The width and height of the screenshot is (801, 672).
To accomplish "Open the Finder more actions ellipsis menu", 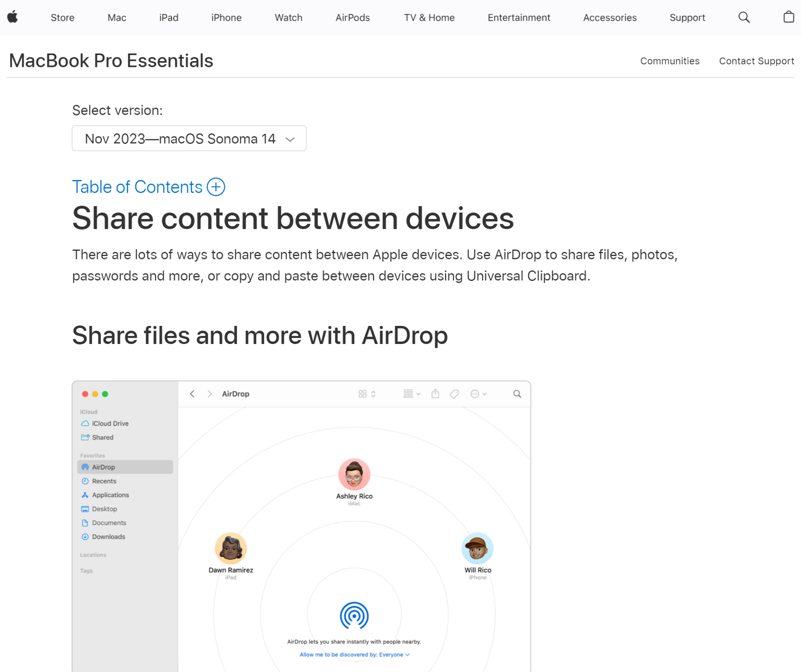I will click(x=478, y=394).
